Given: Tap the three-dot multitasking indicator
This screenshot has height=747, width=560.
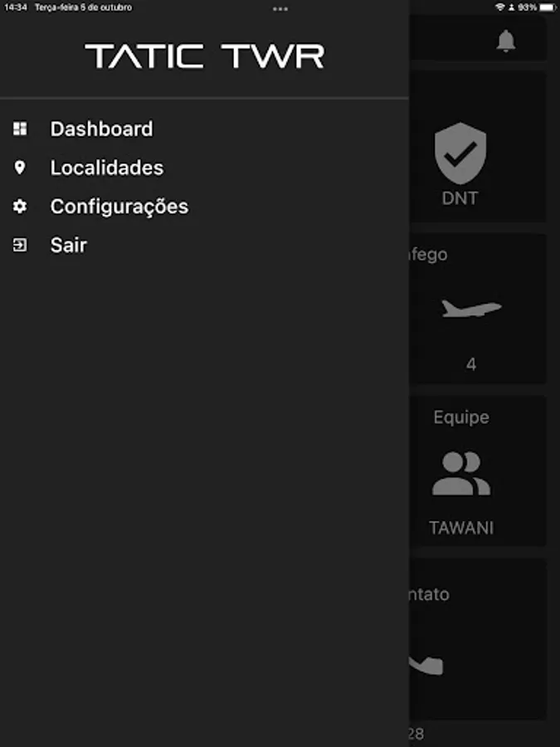Looking at the screenshot, I should [280, 8].
